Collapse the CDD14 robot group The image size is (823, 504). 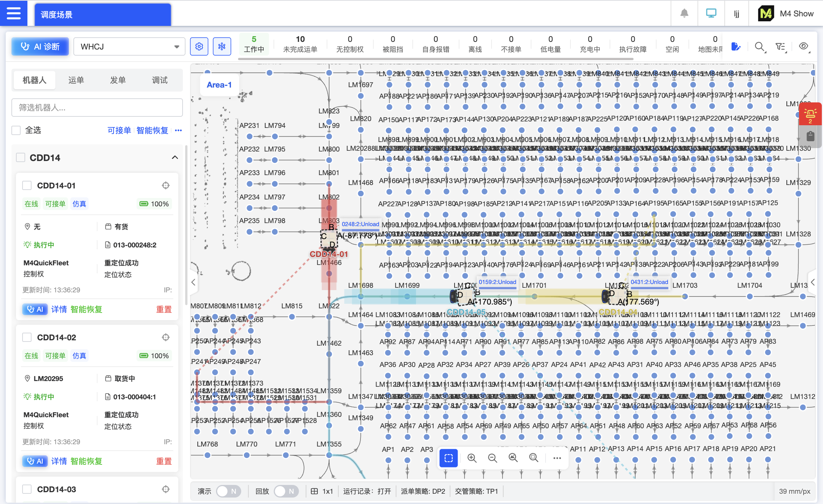click(175, 158)
